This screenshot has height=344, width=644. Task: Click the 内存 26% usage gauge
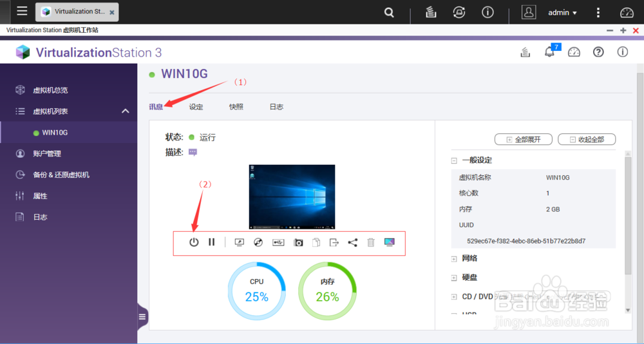pyautogui.click(x=327, y=291)
